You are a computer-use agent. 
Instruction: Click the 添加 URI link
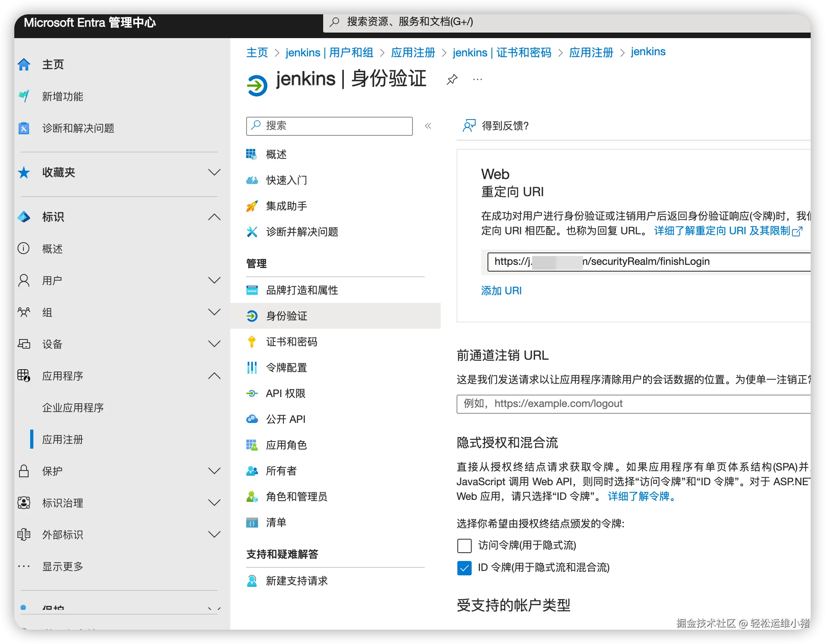pyautogui.click(x=501, y=291)
